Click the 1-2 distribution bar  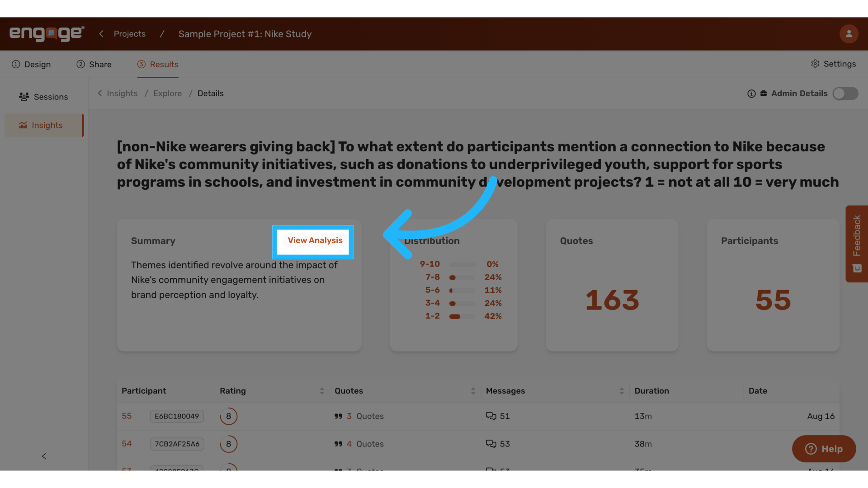pyautogui.click(x=462, y=316)
